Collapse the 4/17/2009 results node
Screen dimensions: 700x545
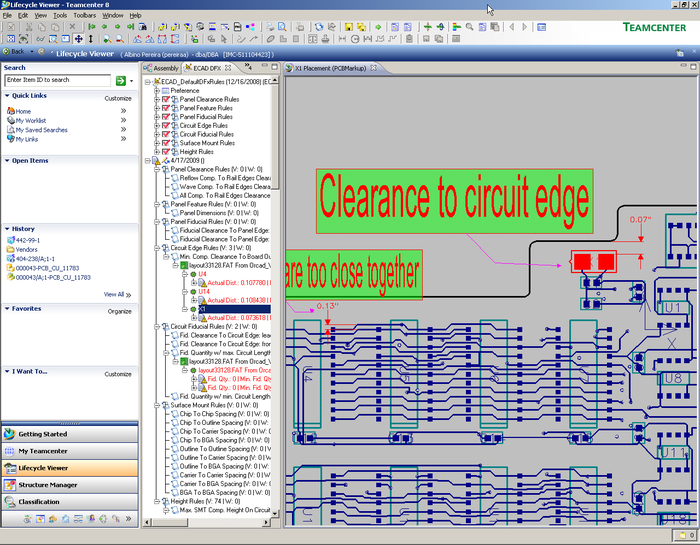point(148,160)
